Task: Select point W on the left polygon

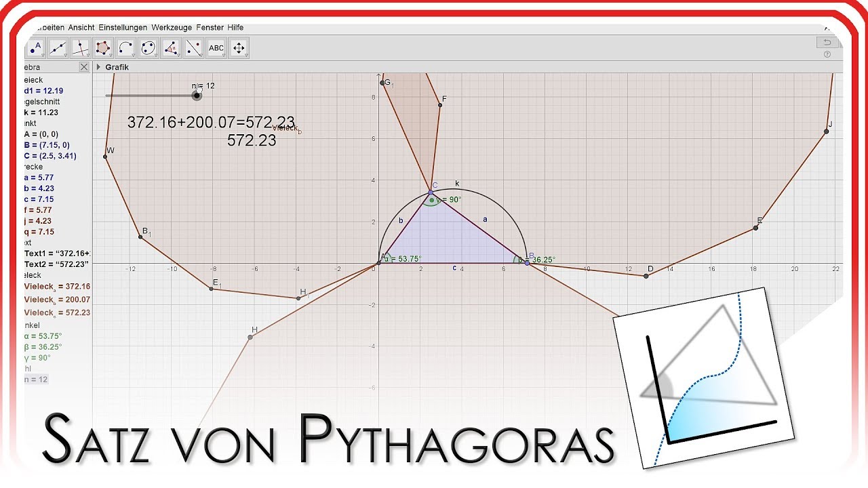Action: [105, 157]
